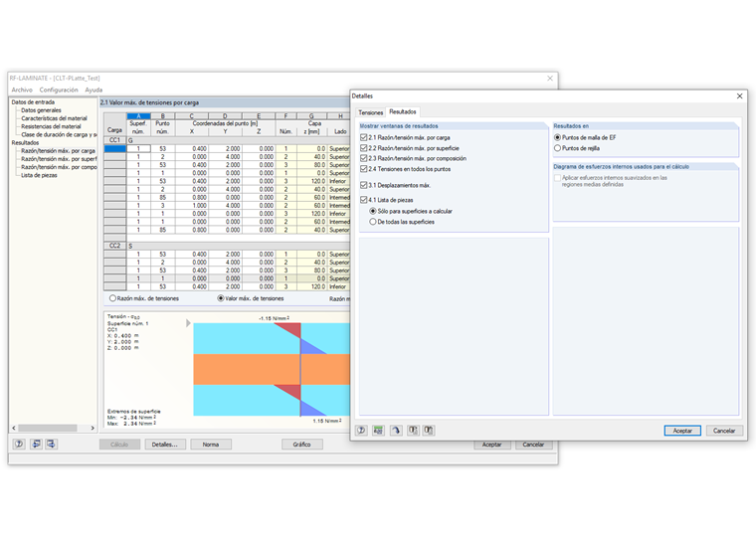Switch to the Resultados tab
Viewport: 756px width, 539px height.
tap(403, 111)
